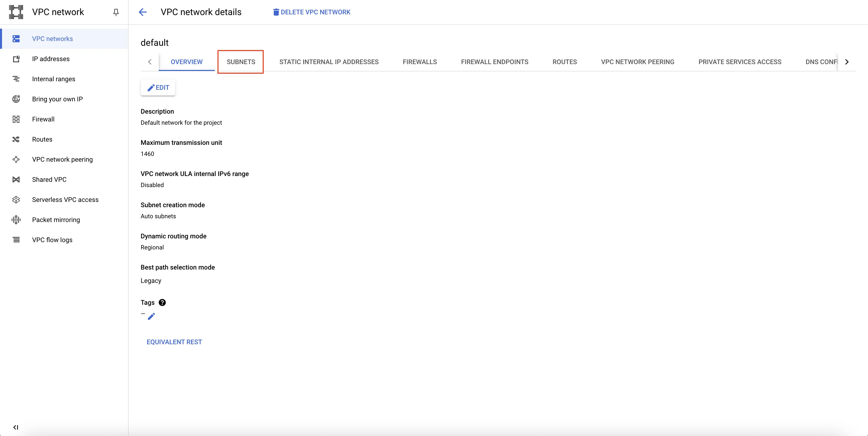Click the 'Disabled' IPv6 range value
The width and height of the screenshot is (868, 436).
[152, 185]
